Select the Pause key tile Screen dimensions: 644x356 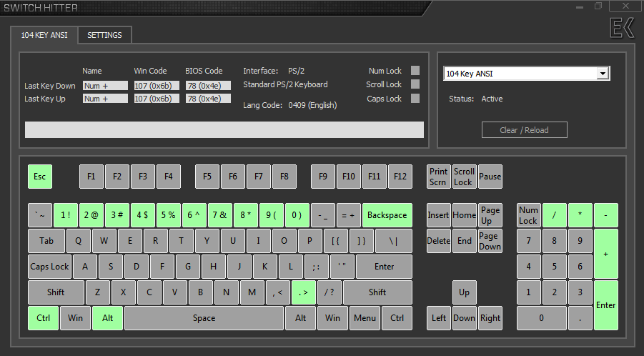[x=490, y=177]
